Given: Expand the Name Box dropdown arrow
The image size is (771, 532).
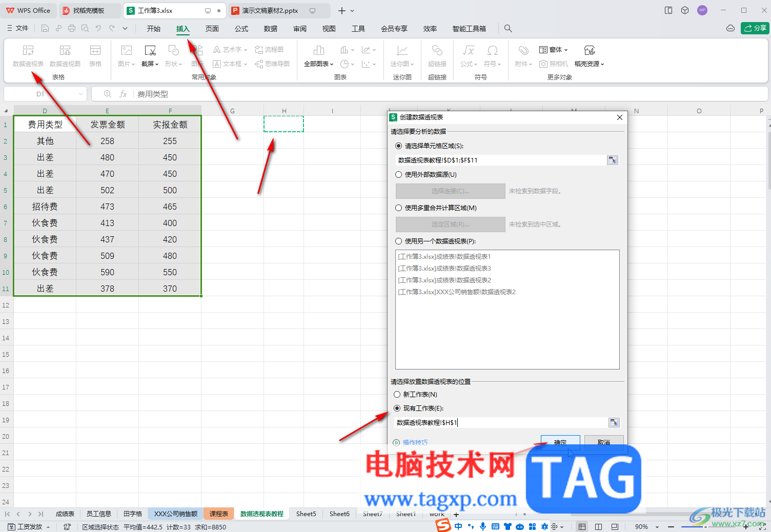Looking at the screenshot, I should (x=81, y=94).
